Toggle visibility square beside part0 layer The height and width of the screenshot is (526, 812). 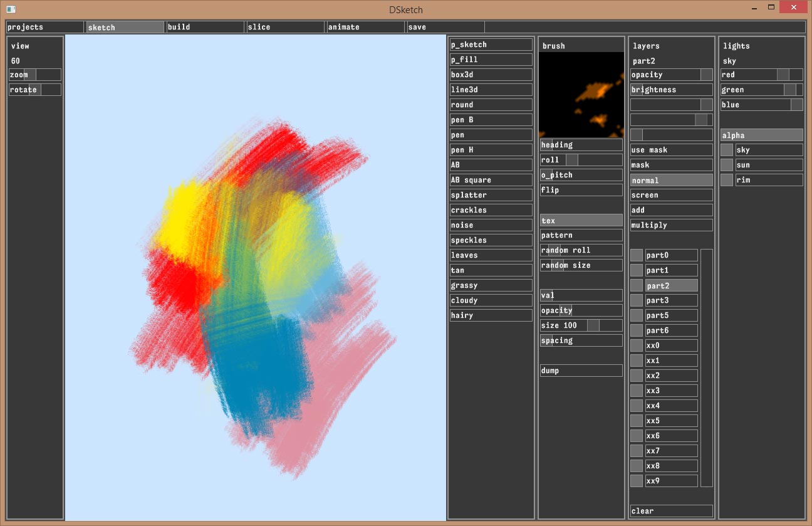tap(637, 255)
